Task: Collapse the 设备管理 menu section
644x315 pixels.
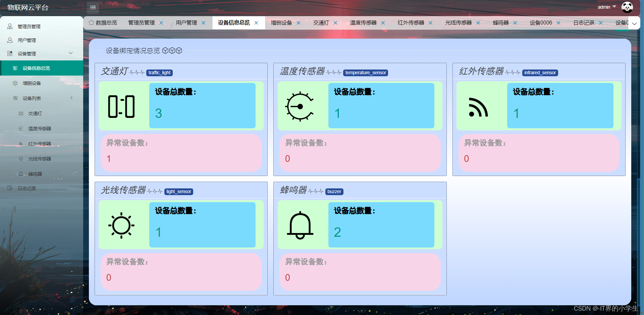Action: tap(70, 53)
